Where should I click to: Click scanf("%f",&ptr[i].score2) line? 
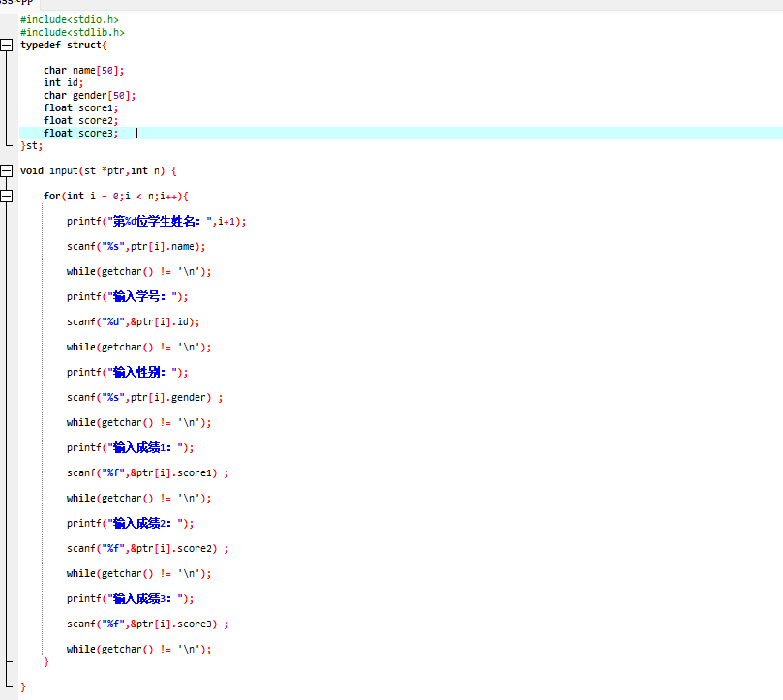(x=148, y=548)
